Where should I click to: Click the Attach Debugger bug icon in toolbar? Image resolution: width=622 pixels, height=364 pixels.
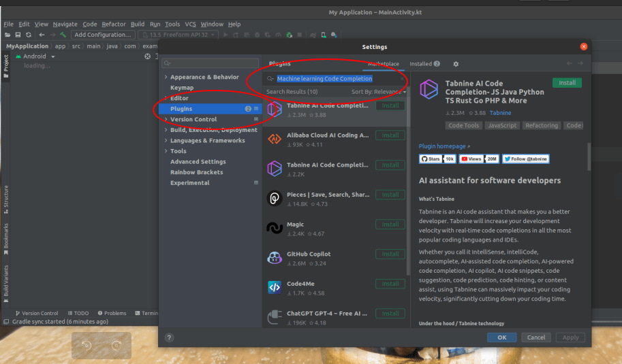click(289, 35)
